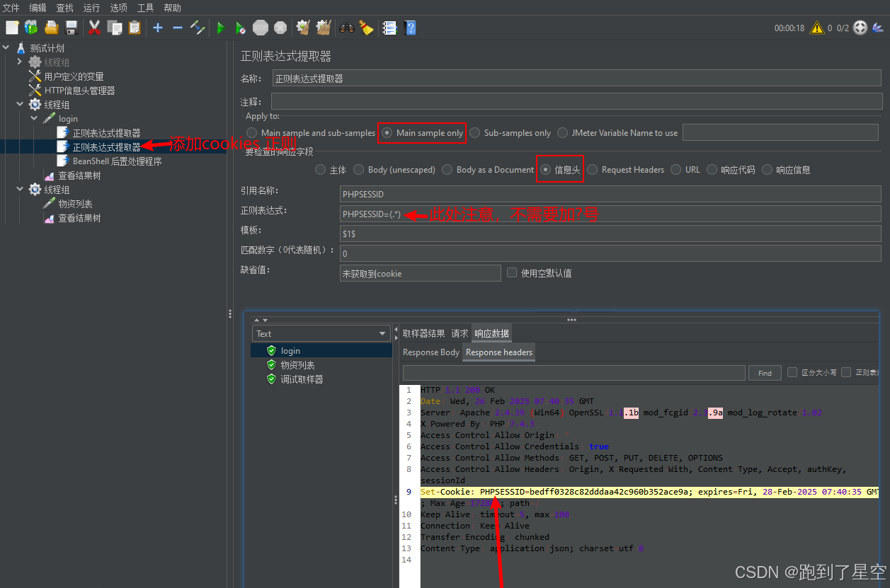Click the broom Reset Search icon
The height and width of the screenshot is (588, 890).
(x=366, y=28)
